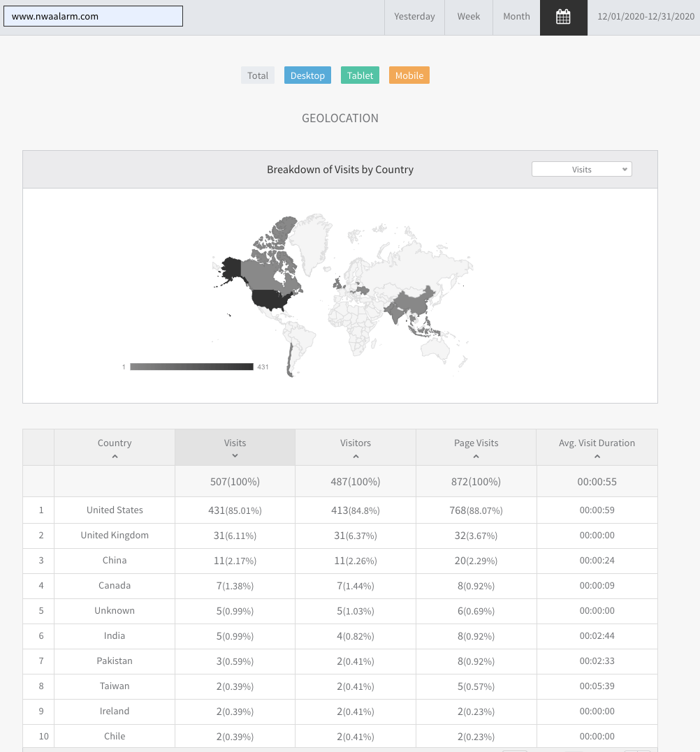
Task: Click the GEOLOCATION section heading
Action: point(340,118)
